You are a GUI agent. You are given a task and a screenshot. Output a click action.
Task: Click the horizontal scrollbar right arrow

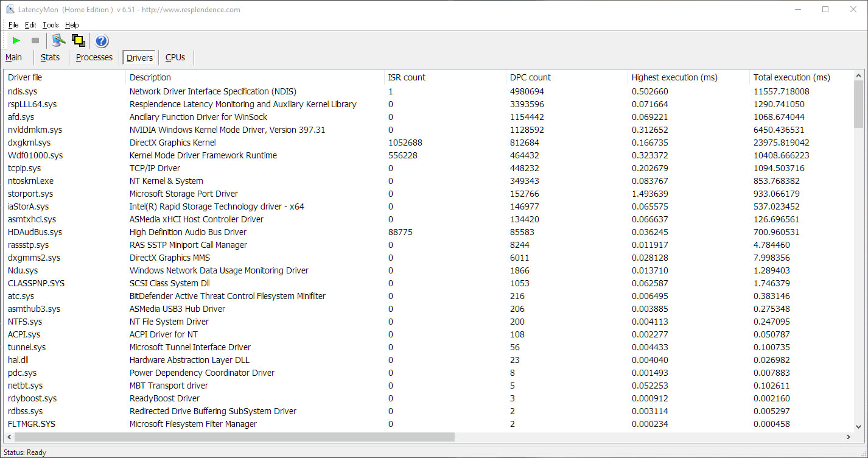pos(849,437)
